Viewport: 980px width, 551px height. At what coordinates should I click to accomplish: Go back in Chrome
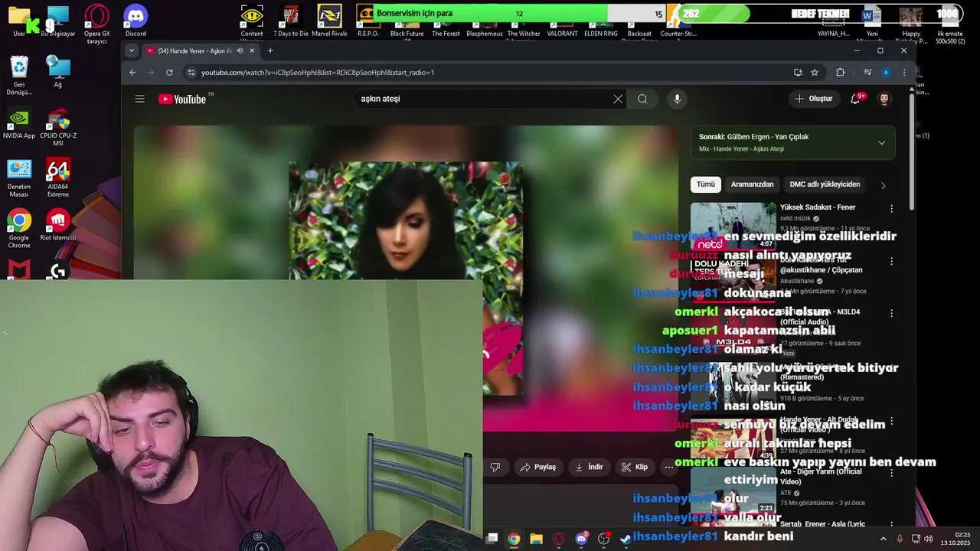pos(132,72)
